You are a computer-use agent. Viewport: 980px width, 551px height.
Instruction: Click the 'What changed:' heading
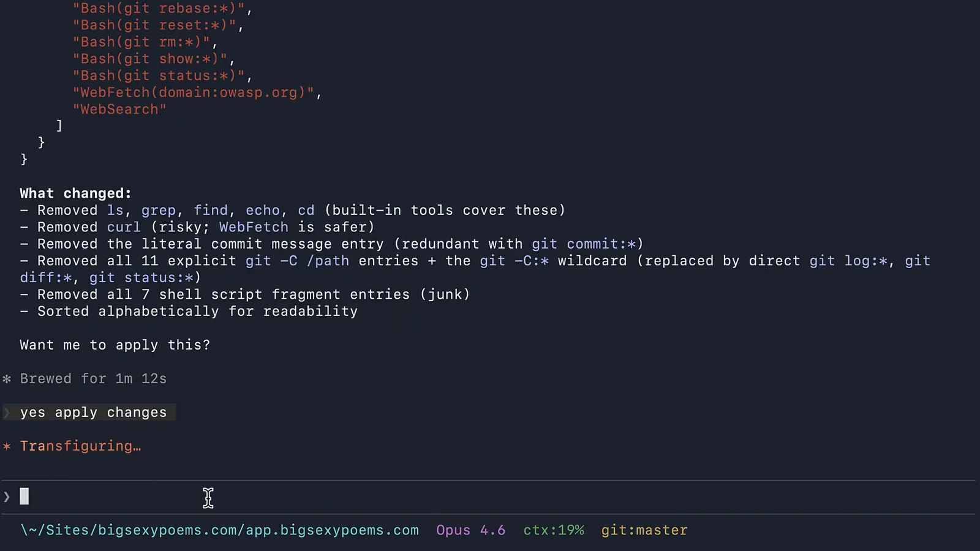pos(75,193)
